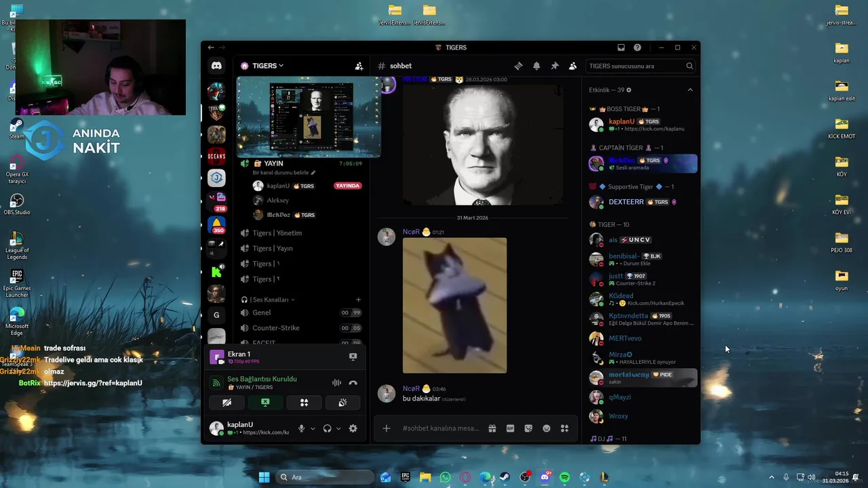Open the help question mark icon
Image resolution: width=868 pixels, height=488 pixels.
[637, 47]
